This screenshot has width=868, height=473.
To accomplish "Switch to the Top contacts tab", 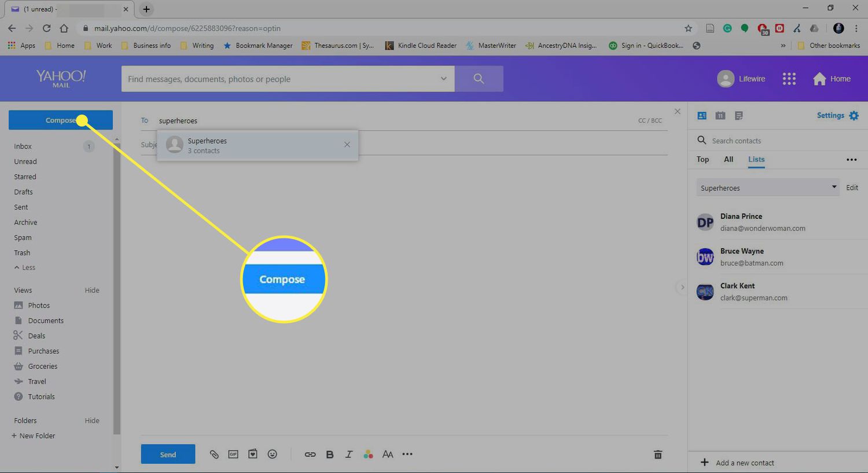I will [702, 159].
